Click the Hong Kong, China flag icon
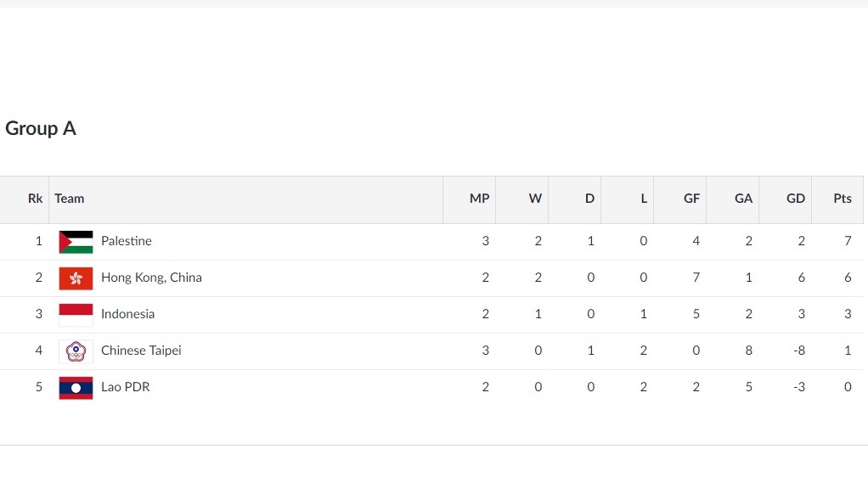Image resolution: width=868 pixels, height=488 pixels. coord(76,278)
